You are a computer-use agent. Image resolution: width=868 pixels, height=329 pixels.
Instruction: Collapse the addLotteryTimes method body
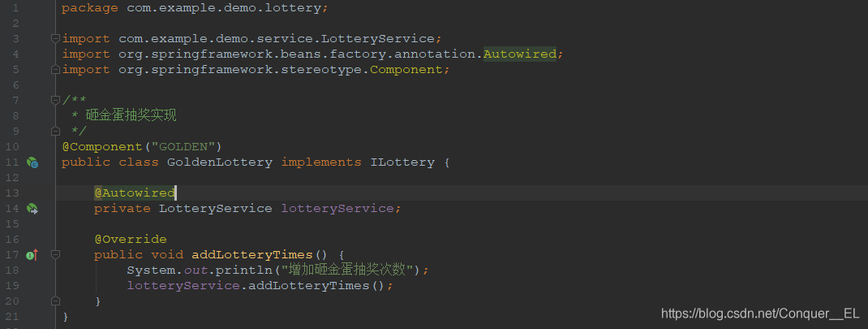point(55,254)
